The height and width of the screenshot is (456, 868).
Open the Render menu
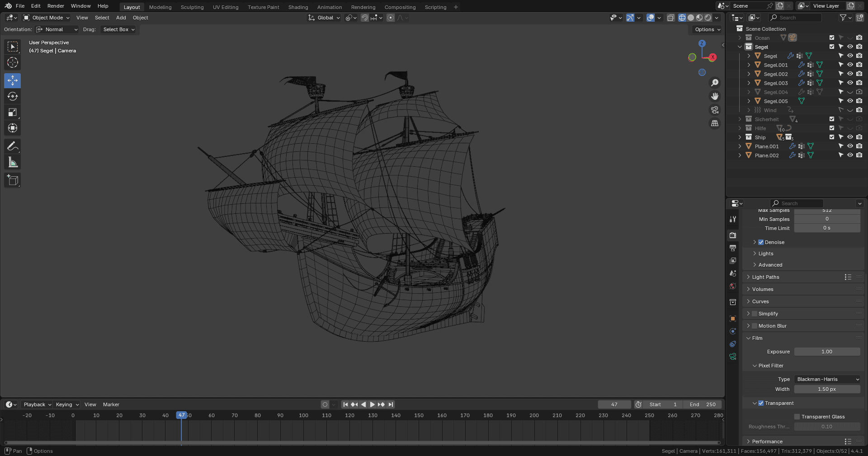click(x=56, y=6)
